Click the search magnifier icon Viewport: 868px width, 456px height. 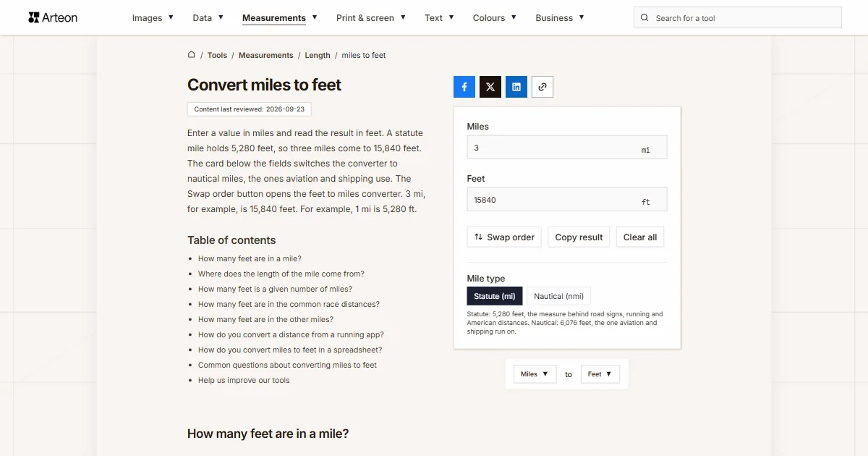pyautogui.click(x=645, y=18)
